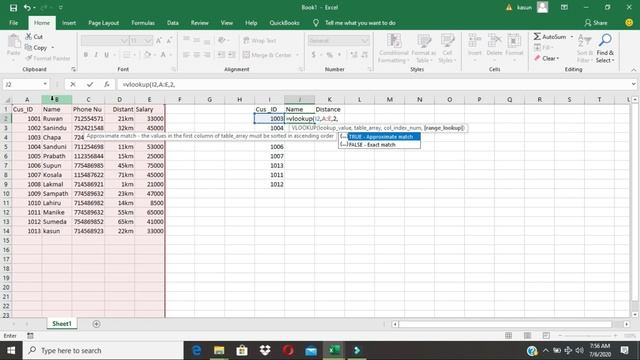
Task: Open the number format dropdown
Action: 364,40
